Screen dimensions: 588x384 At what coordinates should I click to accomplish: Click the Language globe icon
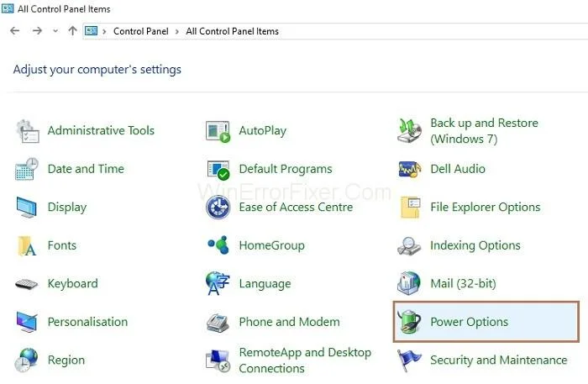coord(218,283)
